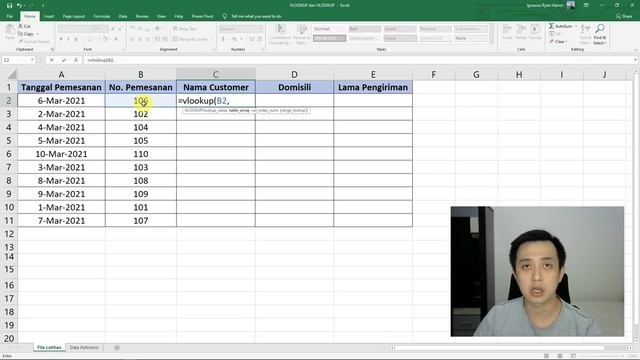Select column F header
This screenshot has width=640, height=360.
click(433, 74)
